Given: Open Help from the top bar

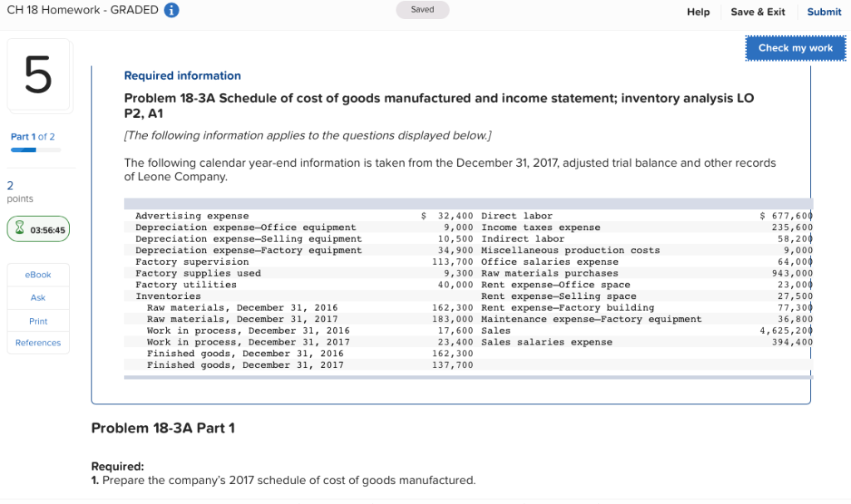Looking at the screenshot, I should pos(698,12).
